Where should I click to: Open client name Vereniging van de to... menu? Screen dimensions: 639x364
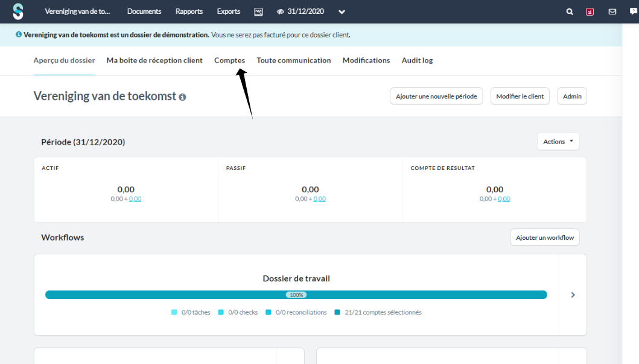point(77,11)
